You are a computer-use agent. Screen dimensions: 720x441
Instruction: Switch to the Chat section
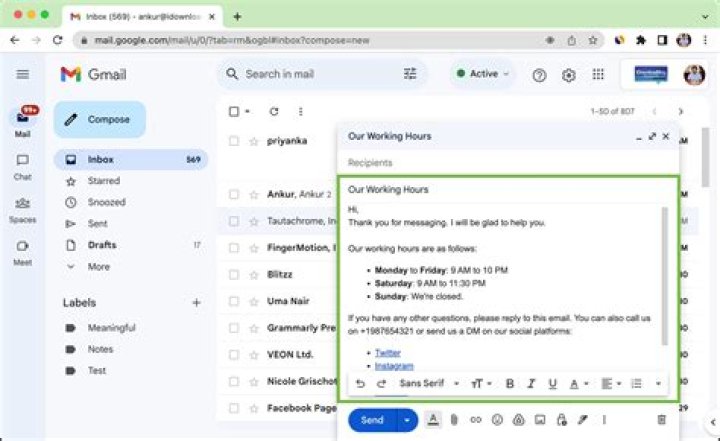[22, 166]
